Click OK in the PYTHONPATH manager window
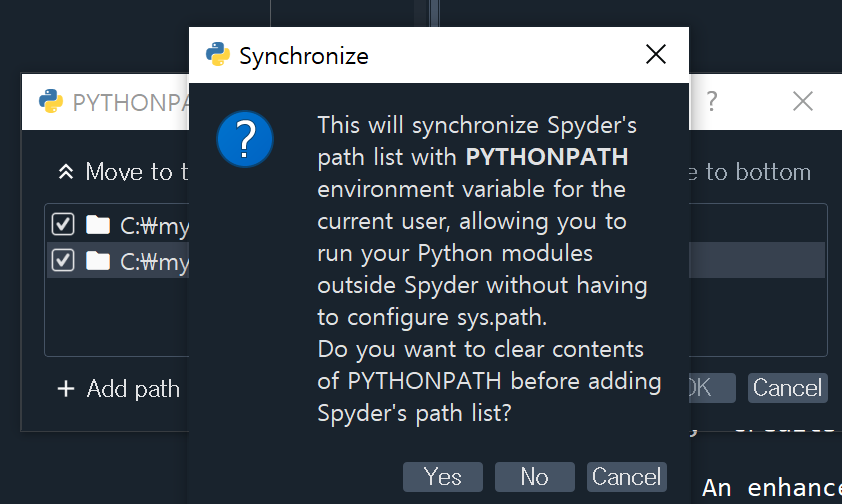The width and height of the screenshot is (842, 504). pos(712,388)
